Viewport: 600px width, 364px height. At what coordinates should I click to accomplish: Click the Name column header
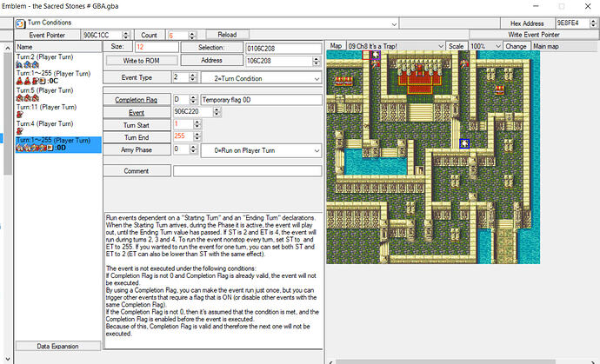[x=58, y=47]
